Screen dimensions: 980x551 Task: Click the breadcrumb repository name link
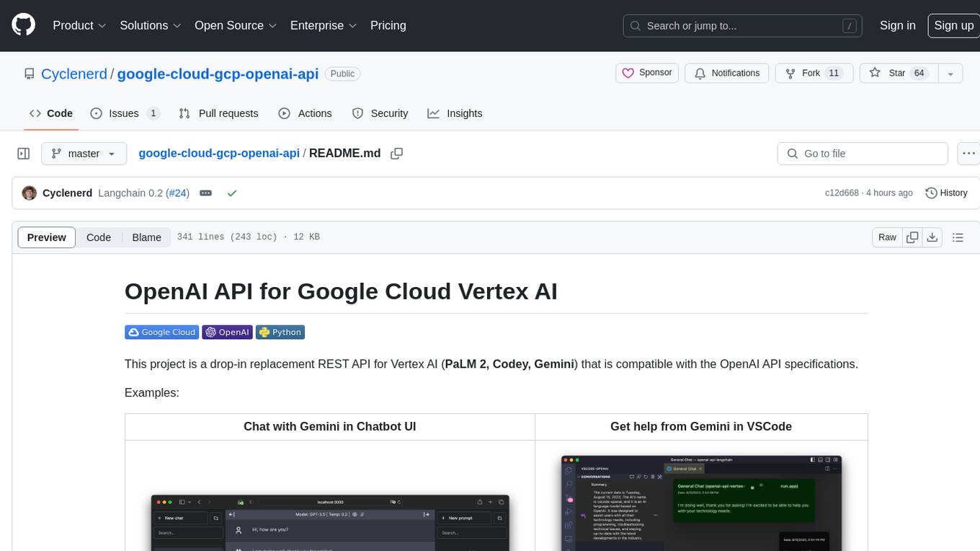219,153
